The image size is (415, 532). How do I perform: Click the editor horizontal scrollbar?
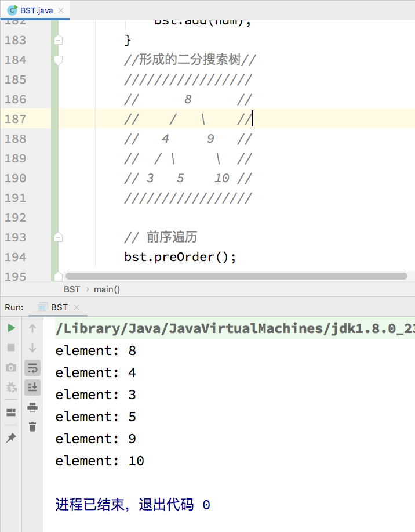click(x=236, y=276)
